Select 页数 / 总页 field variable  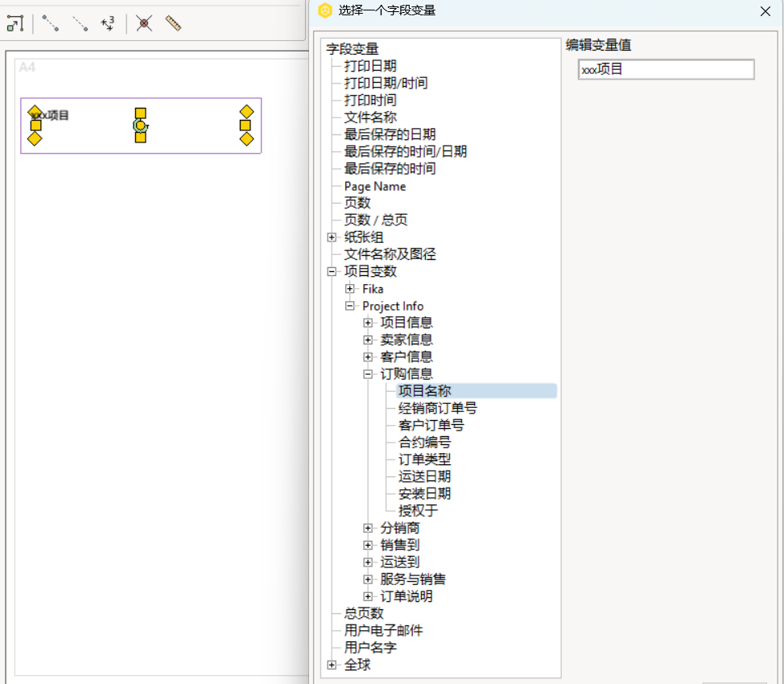(x=376, y=220)
